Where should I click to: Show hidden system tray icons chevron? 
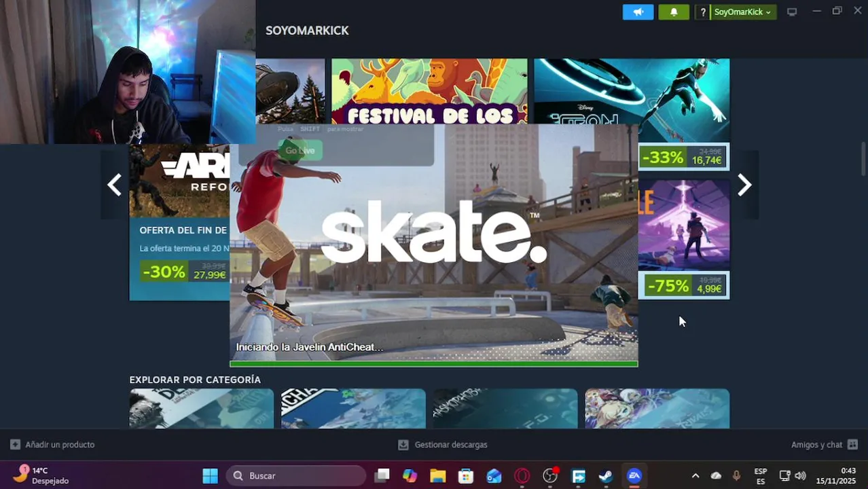pyautogui.click(x=695, y=475)
